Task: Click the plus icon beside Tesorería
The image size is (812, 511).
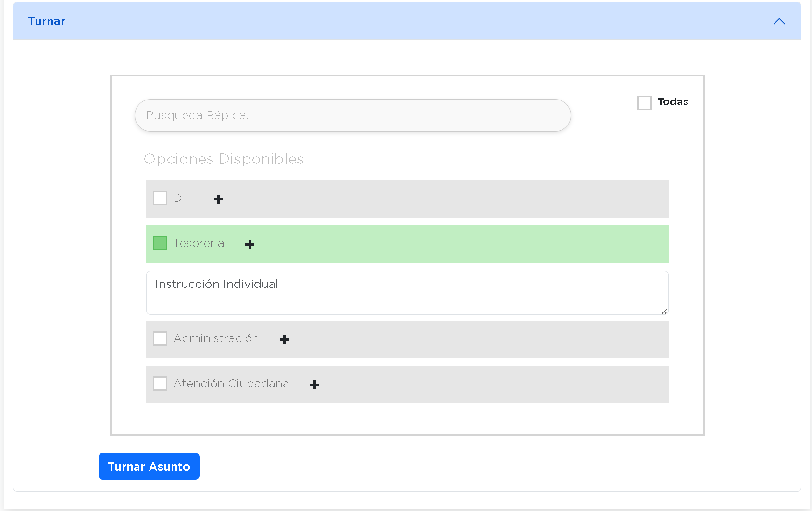Action: coord(250,244)
